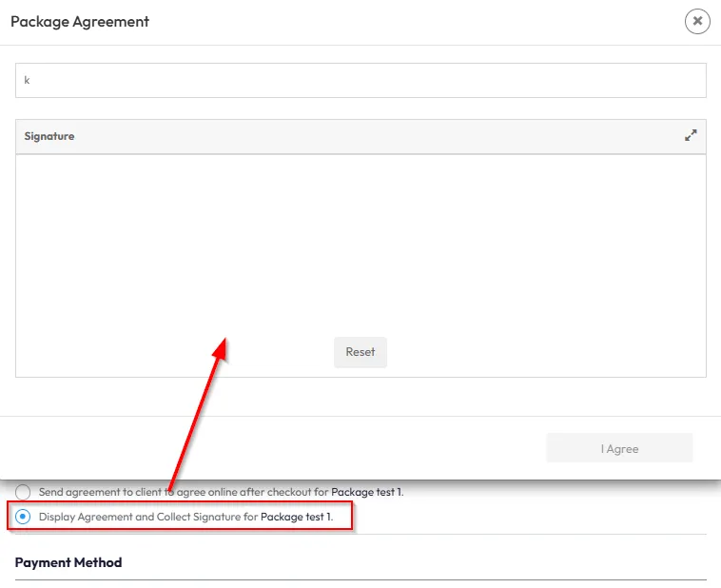This screenshot has height=588, width=721.
Task: Select Display Agreement and Collect Signature radio
Action: click(23, 517)
